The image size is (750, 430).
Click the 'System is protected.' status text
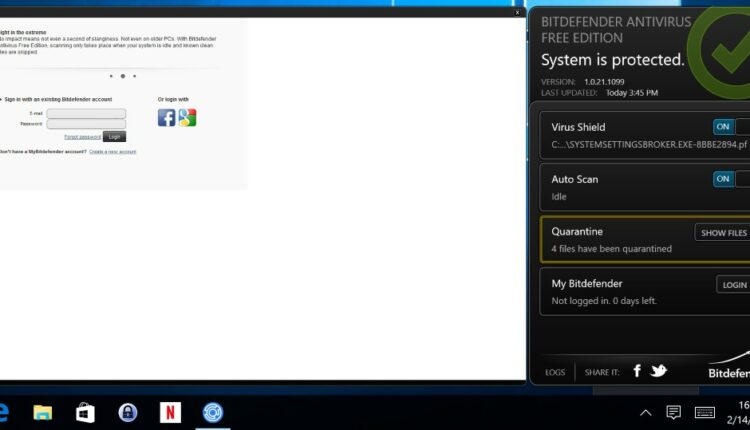pyautogui.click(x=613, y=60)
